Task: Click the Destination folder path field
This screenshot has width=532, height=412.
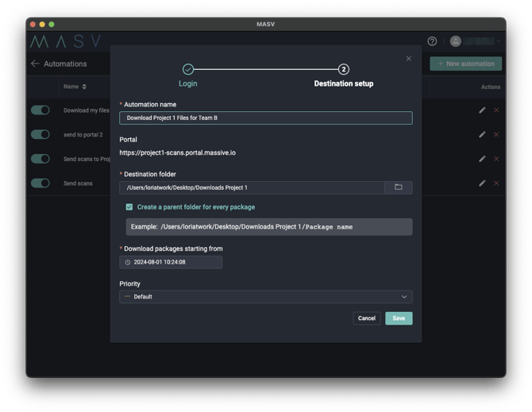Action: click(252, 187)
